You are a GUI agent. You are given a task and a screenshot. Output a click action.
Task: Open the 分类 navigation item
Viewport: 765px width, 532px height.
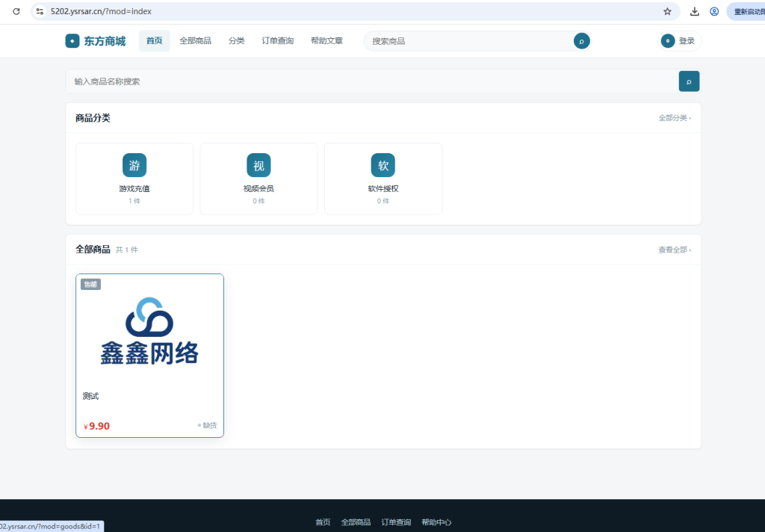point(236,41)
